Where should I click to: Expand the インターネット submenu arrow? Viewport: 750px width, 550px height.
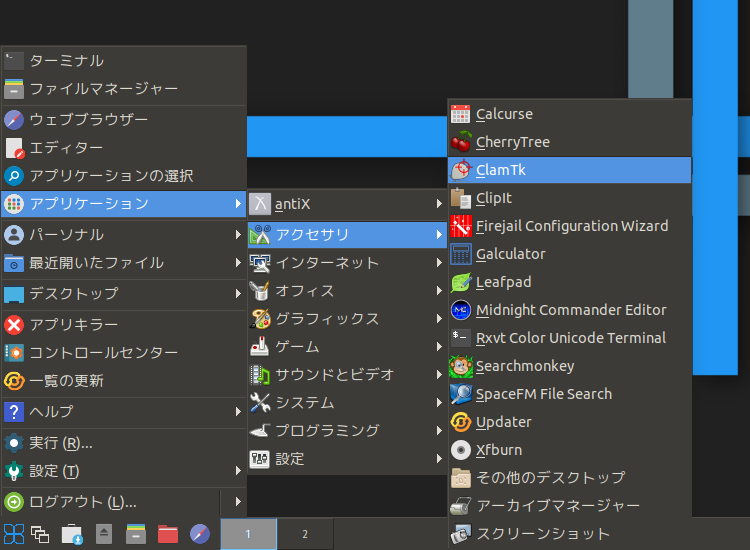[x=439, y=263]
